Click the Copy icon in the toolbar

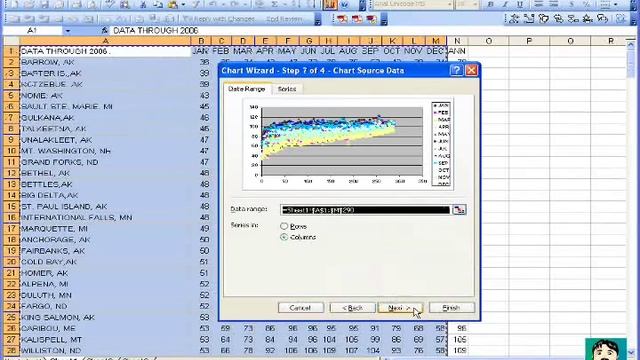pos(158,4)
